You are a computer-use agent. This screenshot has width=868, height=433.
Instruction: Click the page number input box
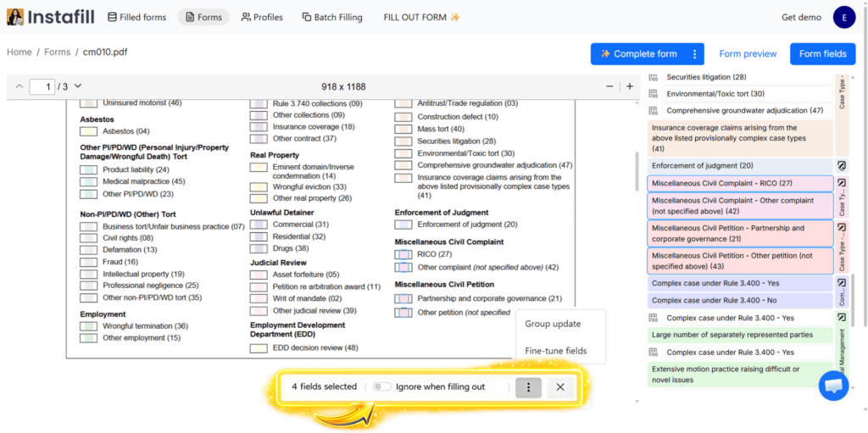click(42, 86)
